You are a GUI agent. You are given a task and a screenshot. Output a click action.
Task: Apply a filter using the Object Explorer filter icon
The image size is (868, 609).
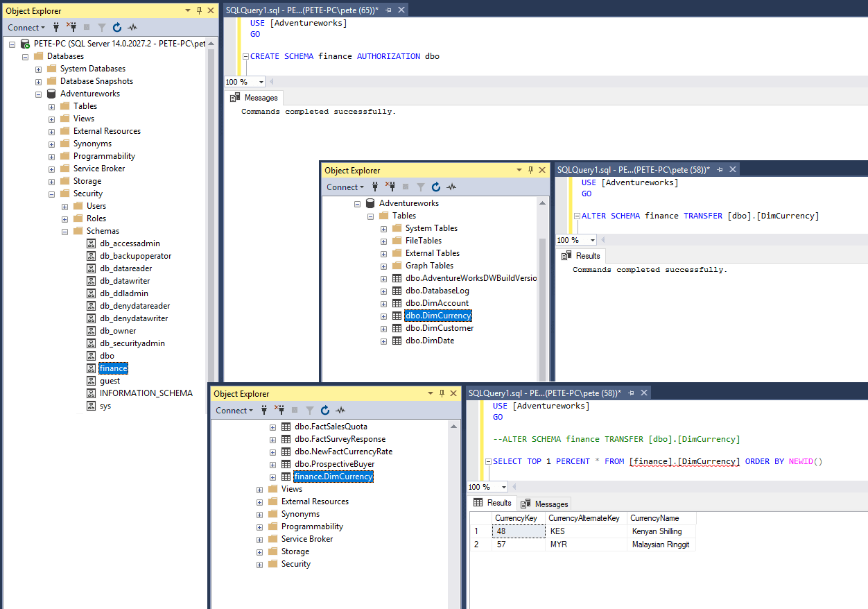pos(101,27)
